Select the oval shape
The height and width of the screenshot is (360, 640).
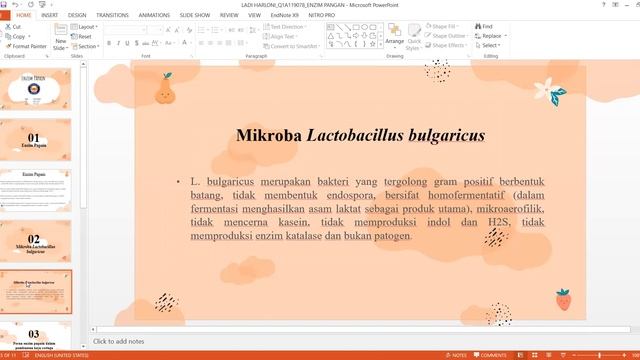tap(364, 27)
